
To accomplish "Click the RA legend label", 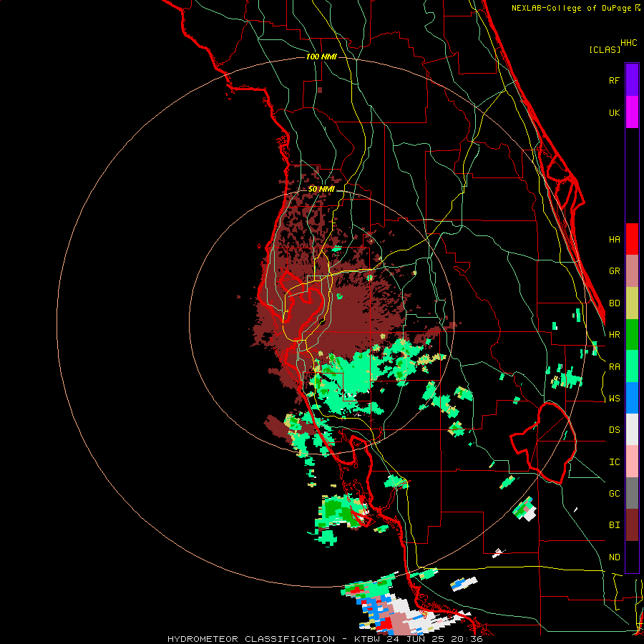I will pyautogui.click(x=614, y=367).
